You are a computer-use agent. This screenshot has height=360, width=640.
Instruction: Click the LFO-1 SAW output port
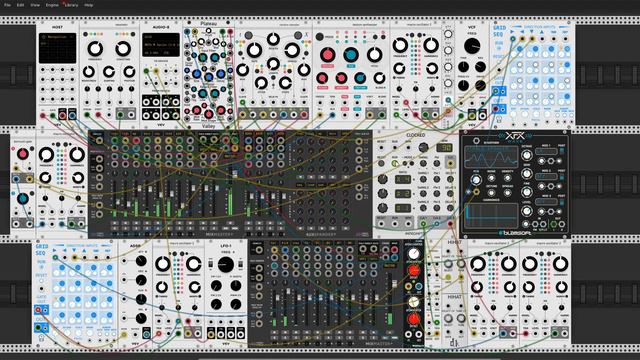231,334
